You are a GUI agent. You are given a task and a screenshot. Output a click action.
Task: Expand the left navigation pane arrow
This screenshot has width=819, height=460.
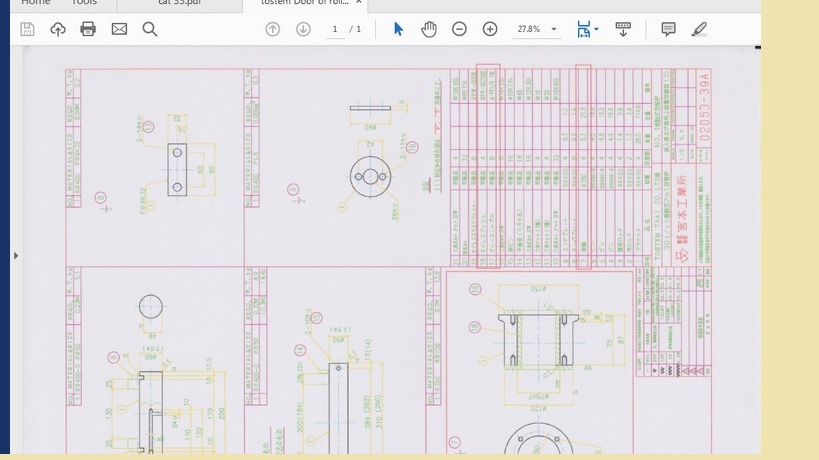(x=16, y=256)
